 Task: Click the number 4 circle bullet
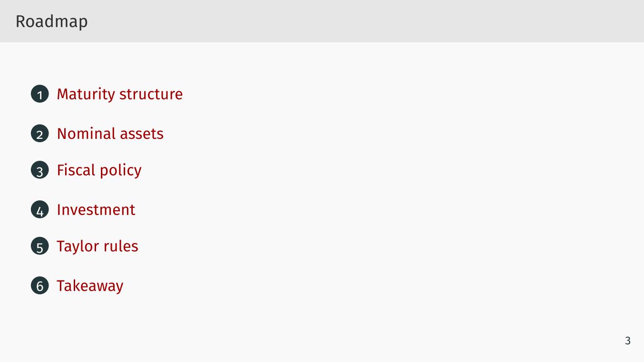(40, 210)
